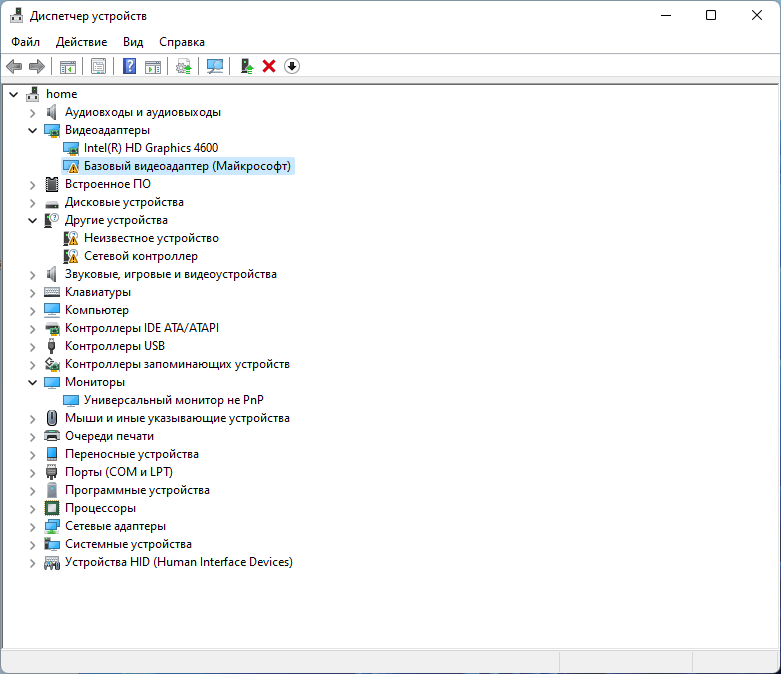Click the Back arrow toolbar button

14,66
